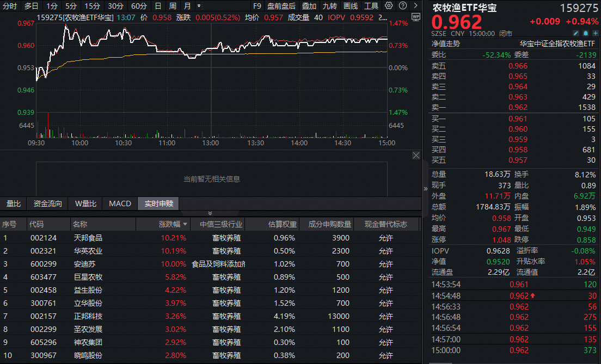Open the settings gear in chart toolbar
Screen dimensions: 601x364
(388, 6)
